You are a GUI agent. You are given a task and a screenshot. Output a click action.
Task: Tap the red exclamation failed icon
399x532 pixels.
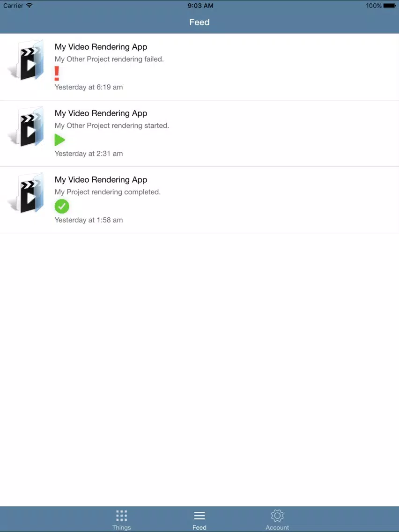coord(57,73)
